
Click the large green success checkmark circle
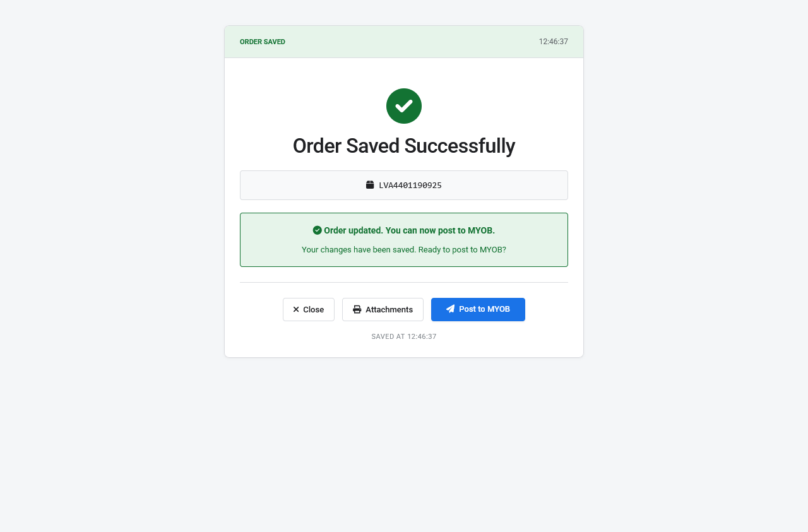click(404, 106)
